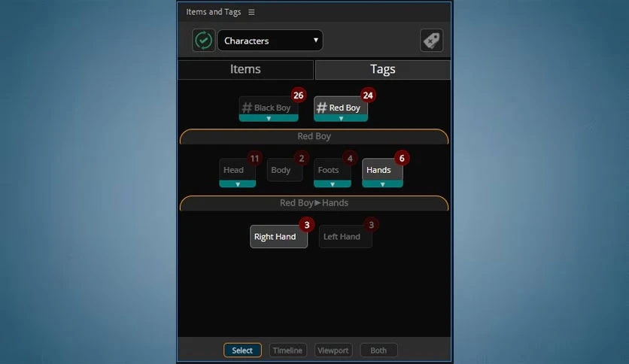Screen dimensions: 629x364
Task: Open the Characters dropdown
Action: click(270, 40)
